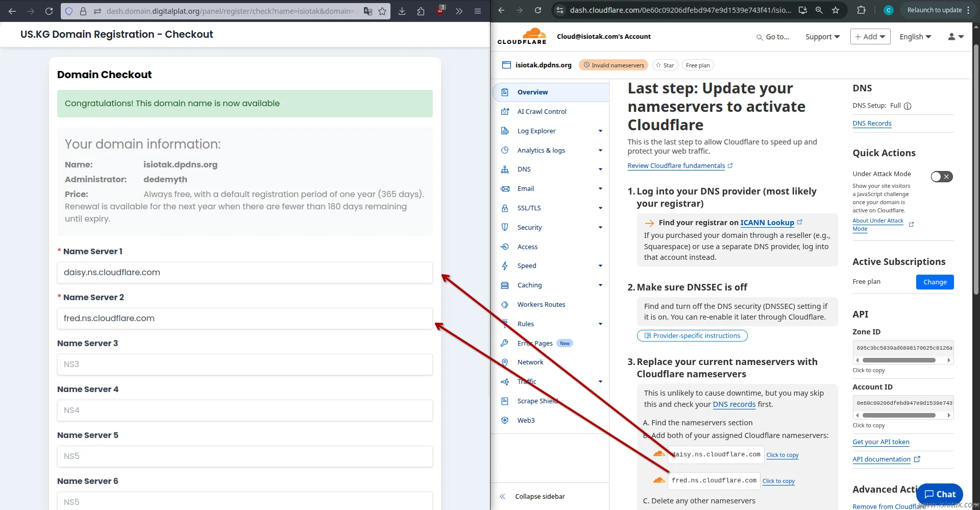Expand DNS sidebar section
The width and height of the screenshot is (980, 510).
point(600,169)
